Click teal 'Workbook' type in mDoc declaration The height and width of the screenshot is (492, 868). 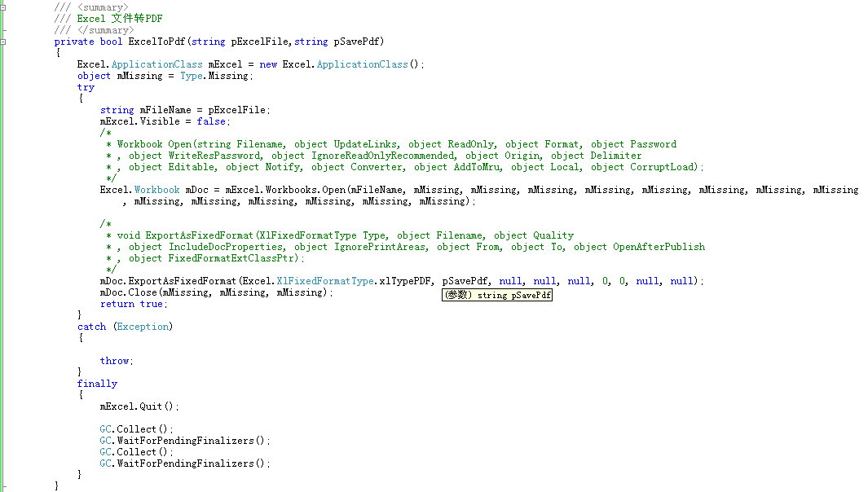156,190
